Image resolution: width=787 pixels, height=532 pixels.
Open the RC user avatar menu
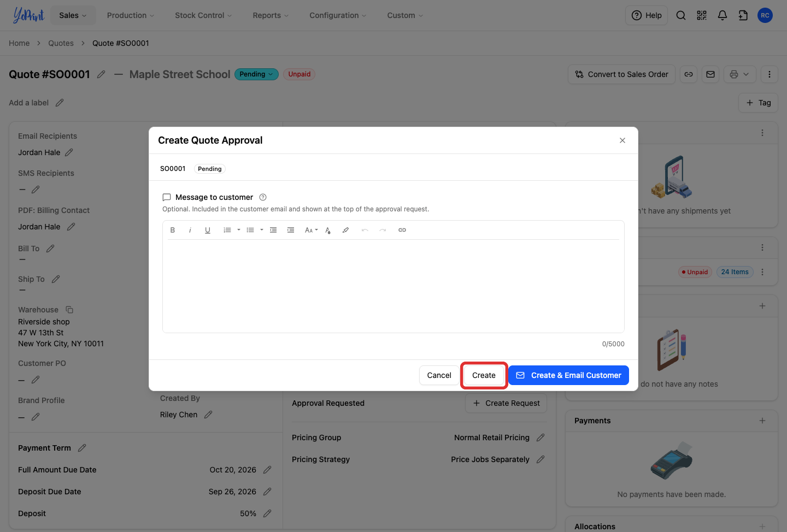765,15
